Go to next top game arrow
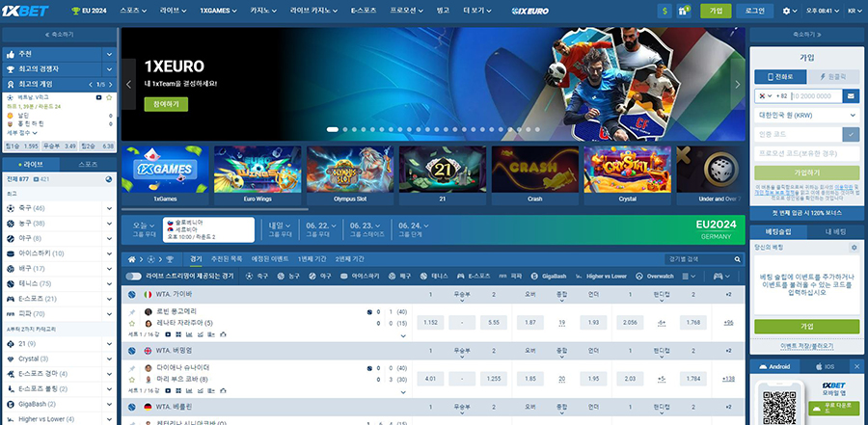Screen dimensions: 868x425 (x=110, y=84)
